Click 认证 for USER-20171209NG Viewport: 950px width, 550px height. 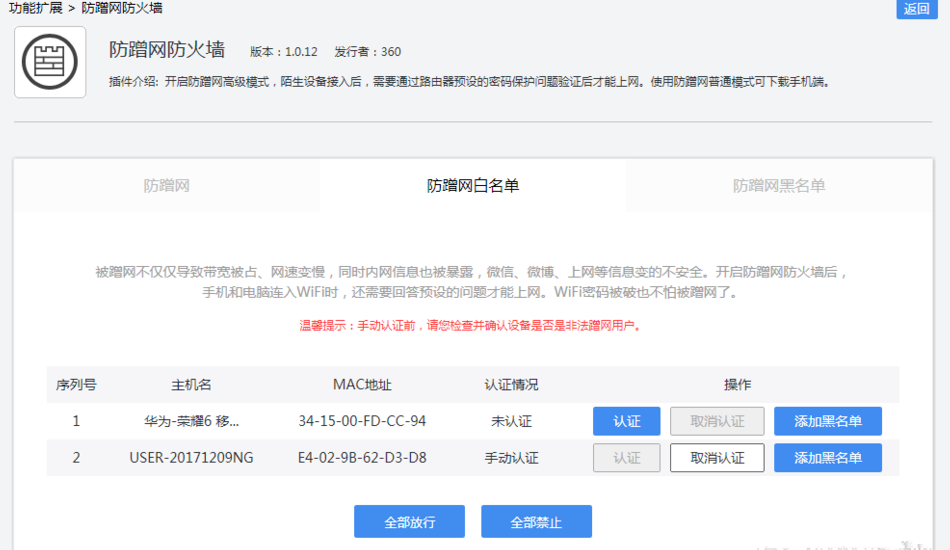pos(626,458)
